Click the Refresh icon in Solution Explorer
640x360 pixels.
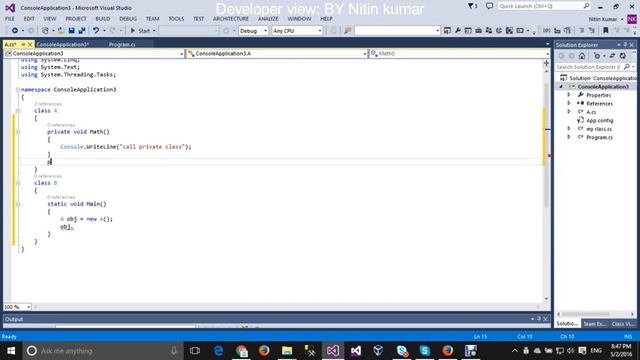(622, 56)
